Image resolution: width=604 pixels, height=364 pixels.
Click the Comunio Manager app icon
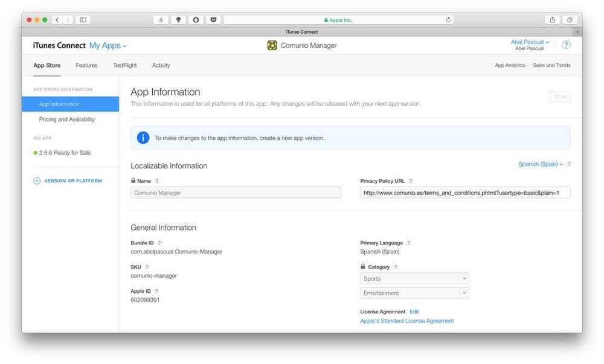272,45
